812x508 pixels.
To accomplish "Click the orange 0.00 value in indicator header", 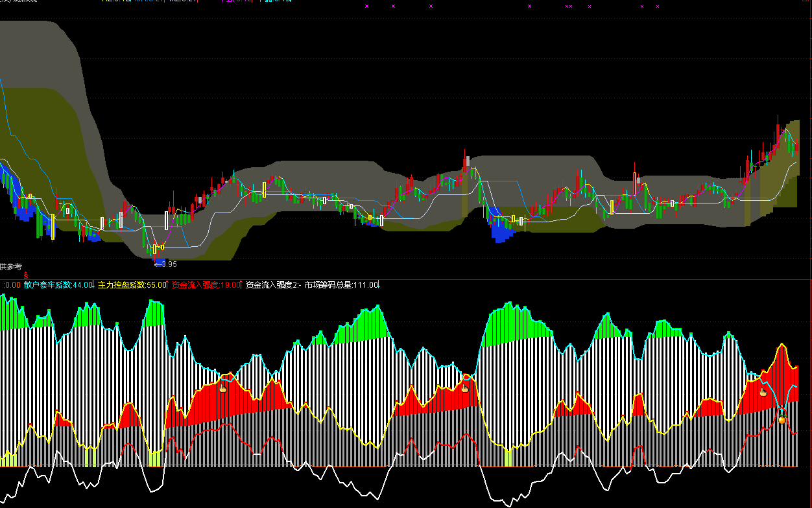I will click(x=12, y=284).
